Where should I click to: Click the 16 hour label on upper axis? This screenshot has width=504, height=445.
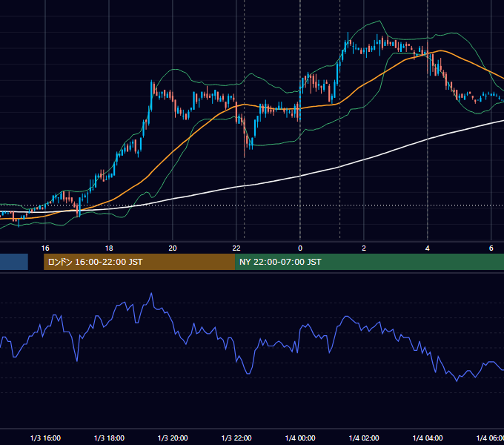pos(45,248)
